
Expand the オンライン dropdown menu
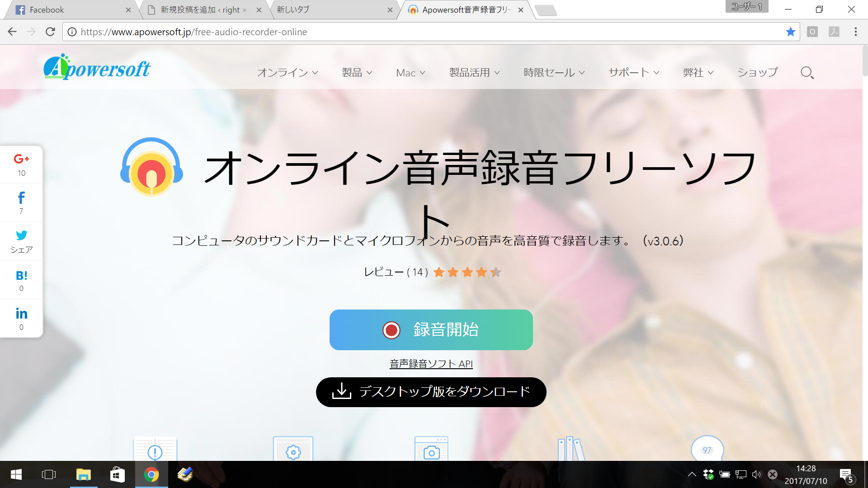[288, 73]
